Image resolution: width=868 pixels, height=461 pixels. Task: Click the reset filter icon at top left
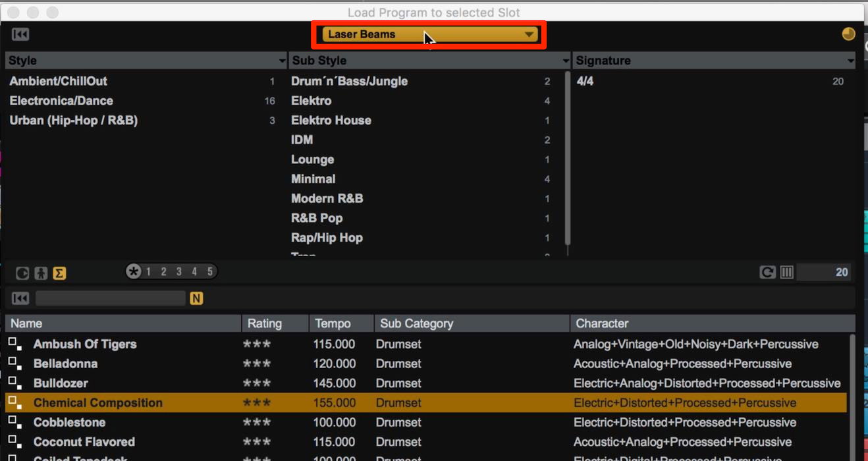[x=20, y=34]
